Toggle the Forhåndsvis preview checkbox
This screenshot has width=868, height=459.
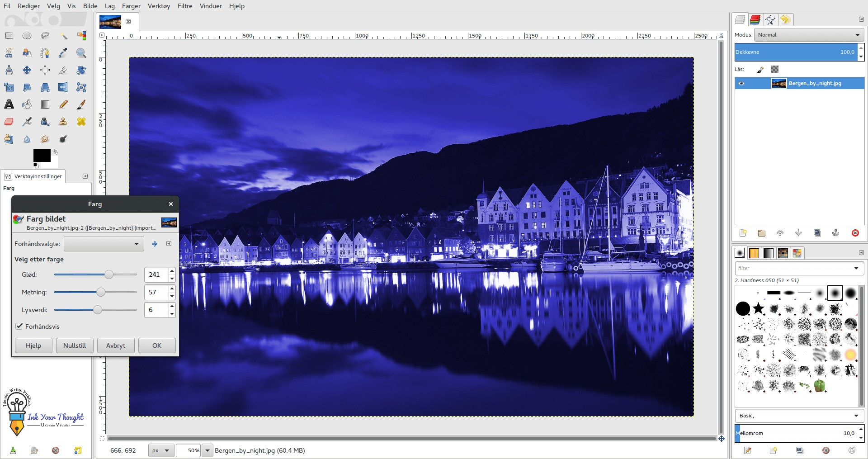tap(19, 326)
